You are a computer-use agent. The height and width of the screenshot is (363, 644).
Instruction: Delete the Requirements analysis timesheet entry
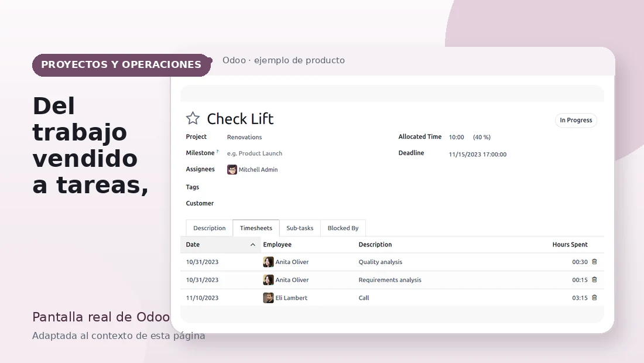[x=594, y=280]
